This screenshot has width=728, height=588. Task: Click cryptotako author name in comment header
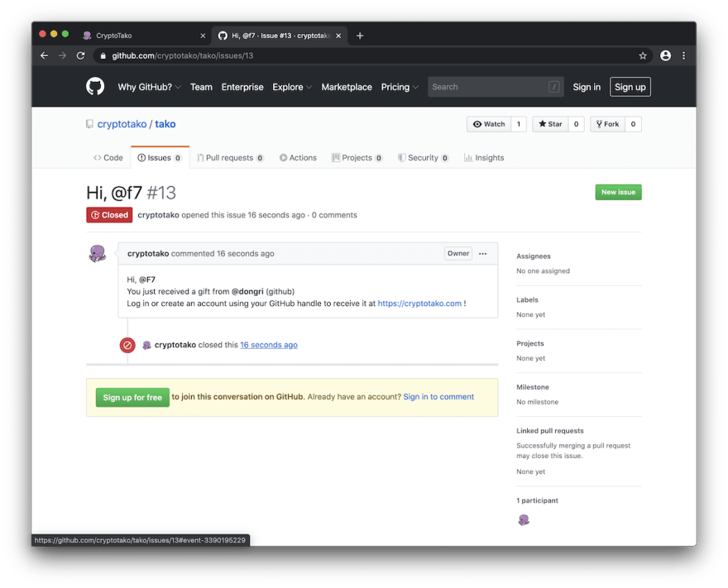click(x=148, y=253)
